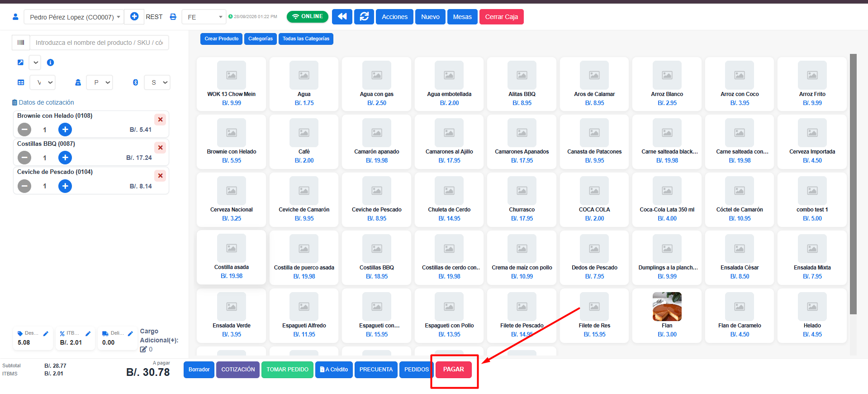Viewport: 868px width, 394px height.
Task: Decrease Costillas BBQ (0087) quantity
Action: pos(24,158)
